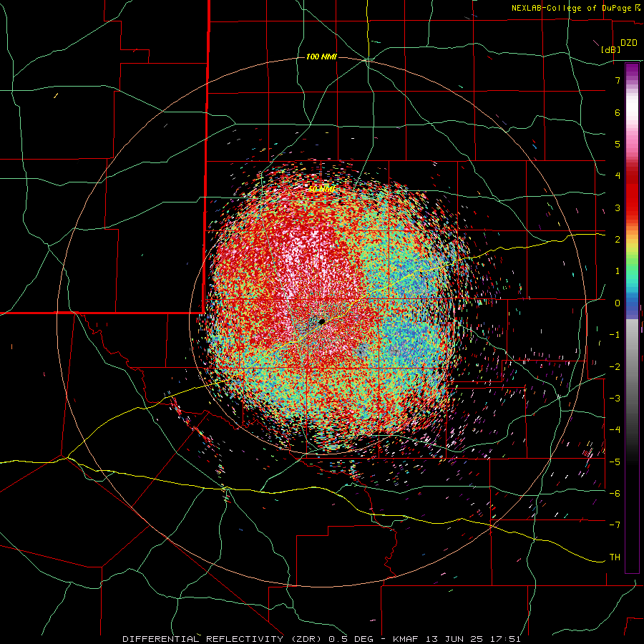The height and width of the screenshot is (644, 644).
Task: Click the -5 value on the color scale
Action: point(615,462)
